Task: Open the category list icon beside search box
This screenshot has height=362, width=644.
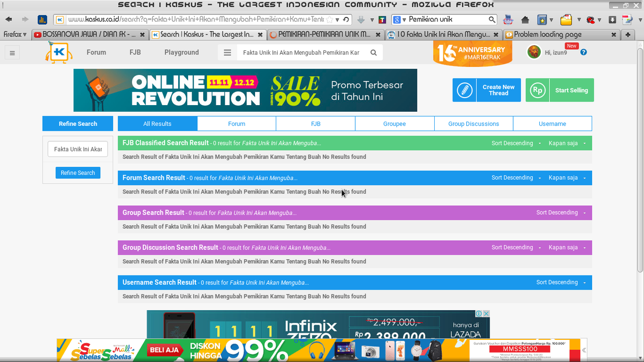Action: point(227,52)
